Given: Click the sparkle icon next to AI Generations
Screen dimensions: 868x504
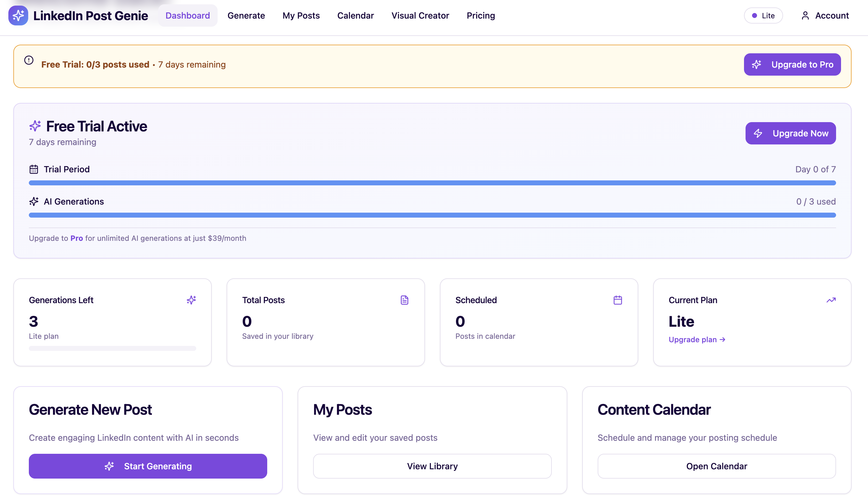Looking at the screenshot, I should 33,201.
